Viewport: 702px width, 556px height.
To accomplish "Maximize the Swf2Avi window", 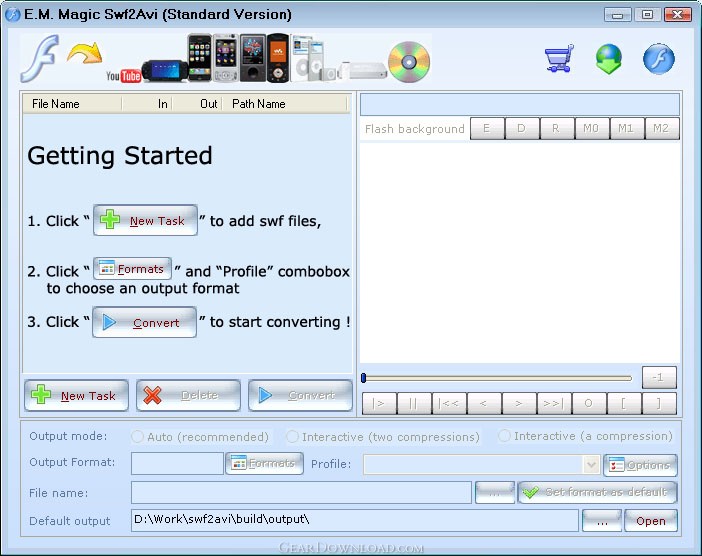I will 647,15.
